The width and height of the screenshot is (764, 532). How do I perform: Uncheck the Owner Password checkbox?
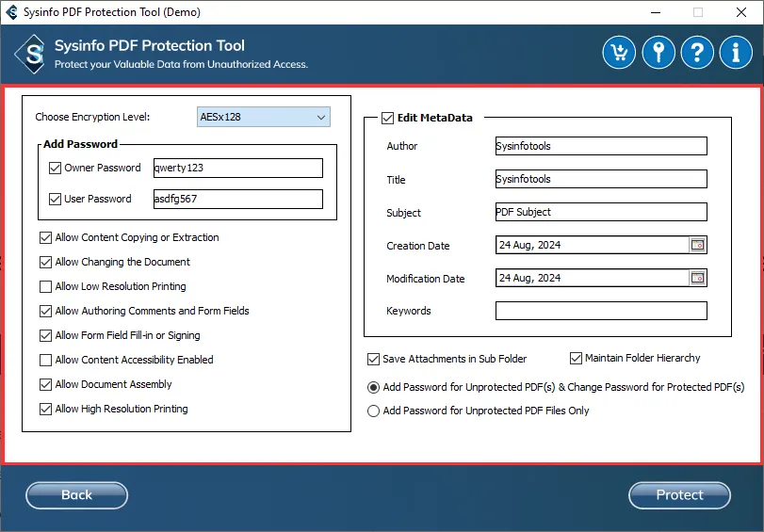tap(55, 168)
